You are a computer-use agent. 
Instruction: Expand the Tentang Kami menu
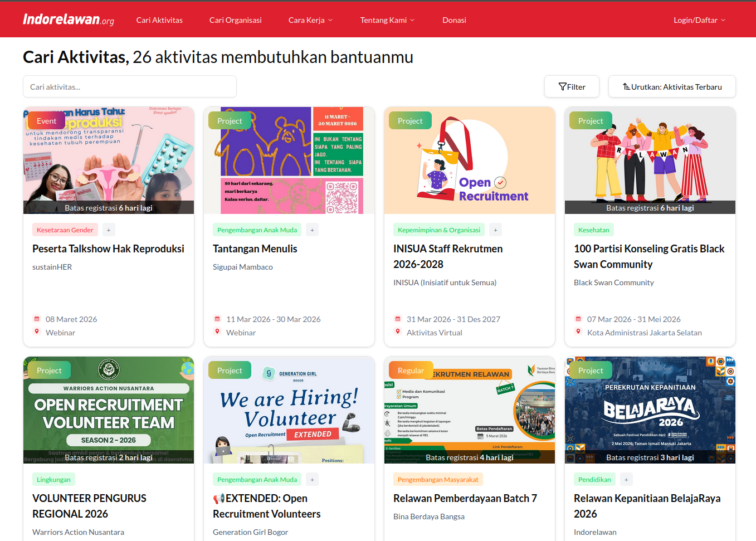387,20
